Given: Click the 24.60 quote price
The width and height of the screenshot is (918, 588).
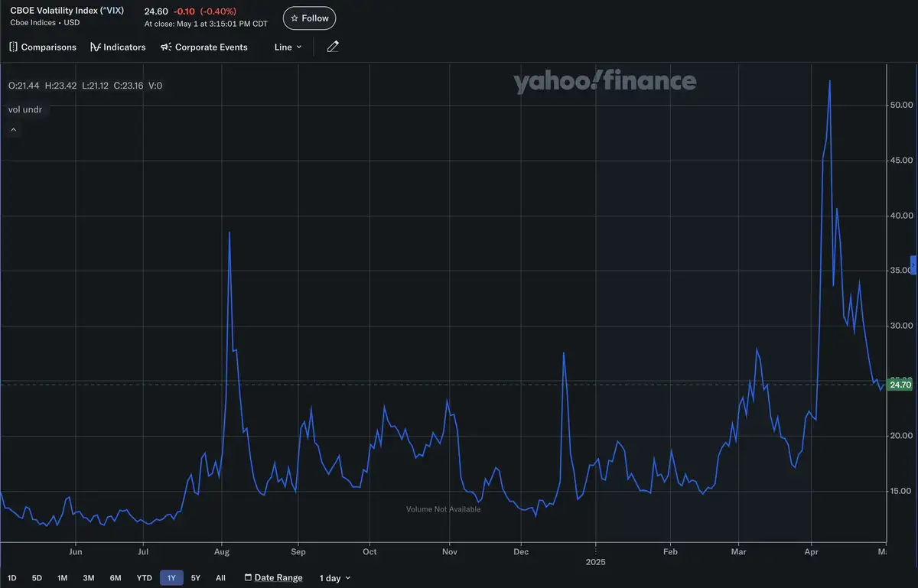Looking at the screenshot, I should click(x=156, y=11).
